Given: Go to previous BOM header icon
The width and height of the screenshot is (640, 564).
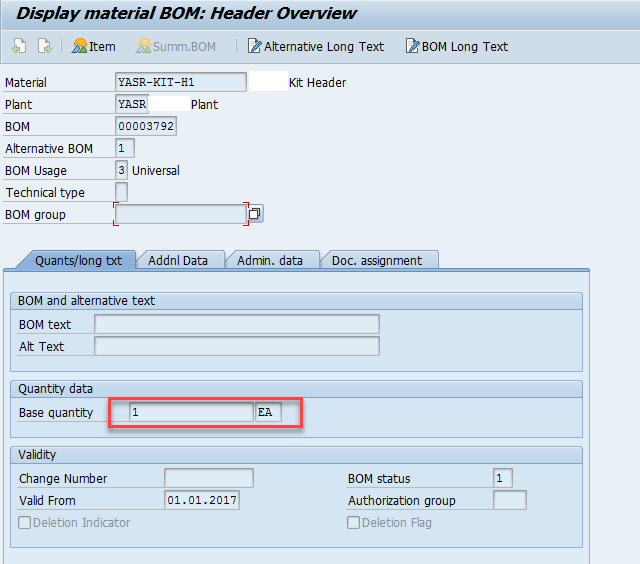Looking at the screenshot, I should (x=19, y=46).
